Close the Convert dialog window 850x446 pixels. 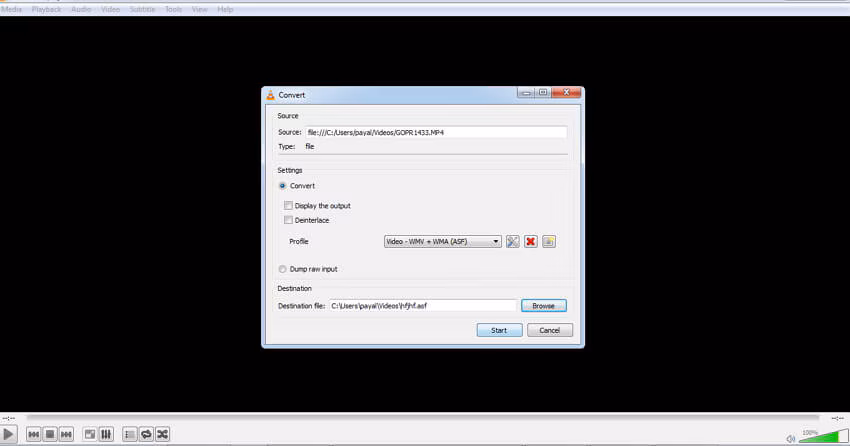(566, 93)
